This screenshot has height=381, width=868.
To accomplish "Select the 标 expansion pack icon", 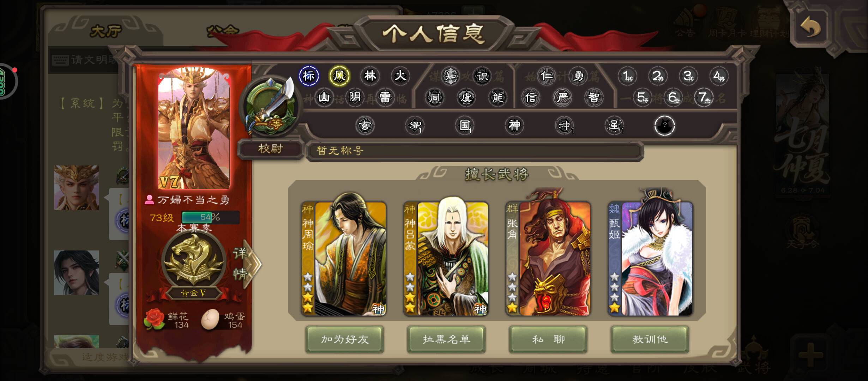I will (x=309, y=76).
